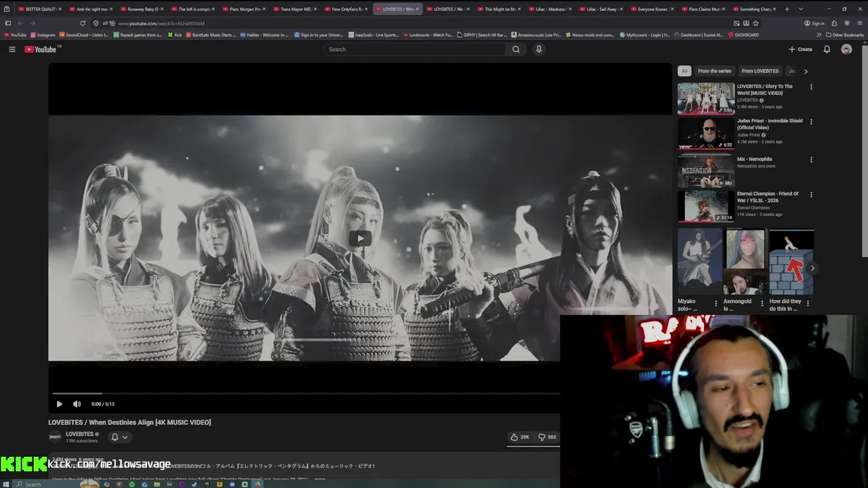Start voice search with the microphone icon
Screen dimensions: 868x488
pyautogui.click(x=539, y=49)
